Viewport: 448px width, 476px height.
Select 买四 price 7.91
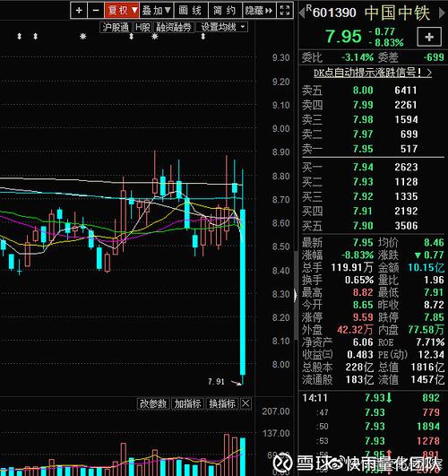point(363,211)
